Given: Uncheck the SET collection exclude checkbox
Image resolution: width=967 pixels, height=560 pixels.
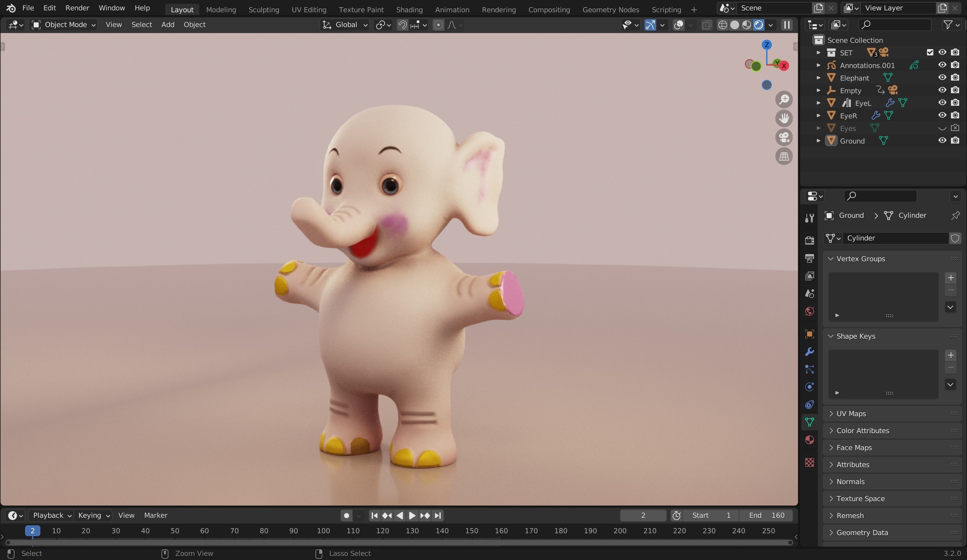Looking at the screenshot, I should point(930,52).
